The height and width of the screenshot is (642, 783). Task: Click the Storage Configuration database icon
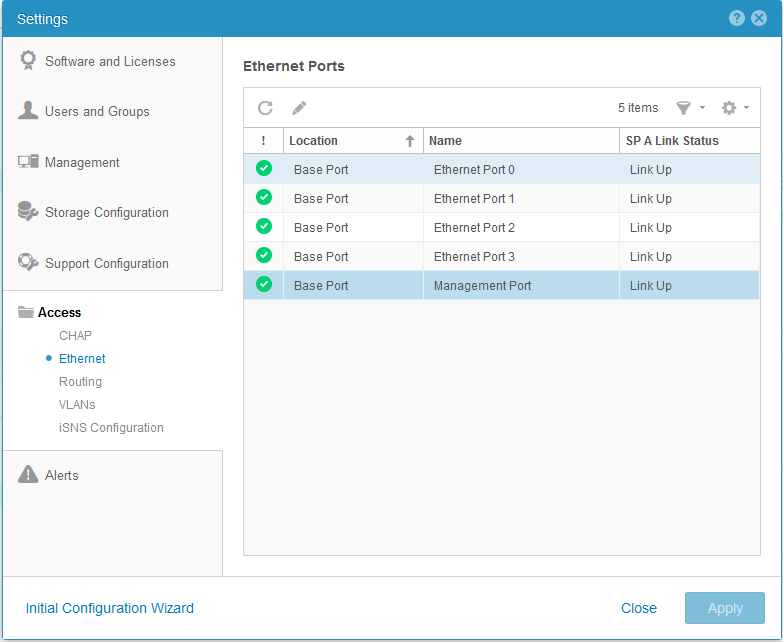[x=28, y=212]
